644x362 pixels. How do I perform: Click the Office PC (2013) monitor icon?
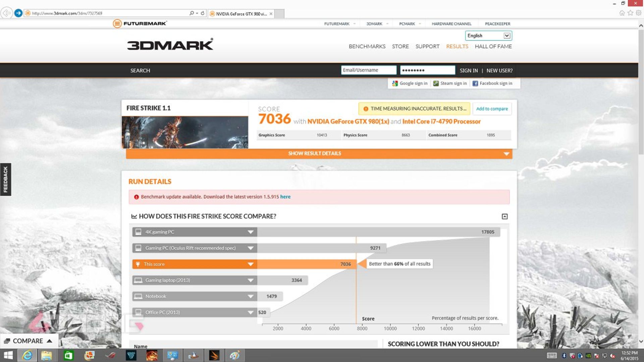pos(138,312)
